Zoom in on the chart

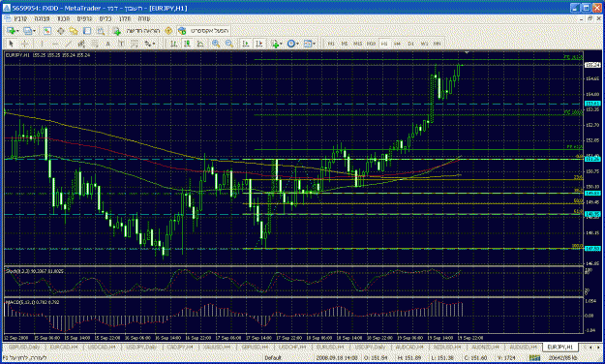click(216, 44)
